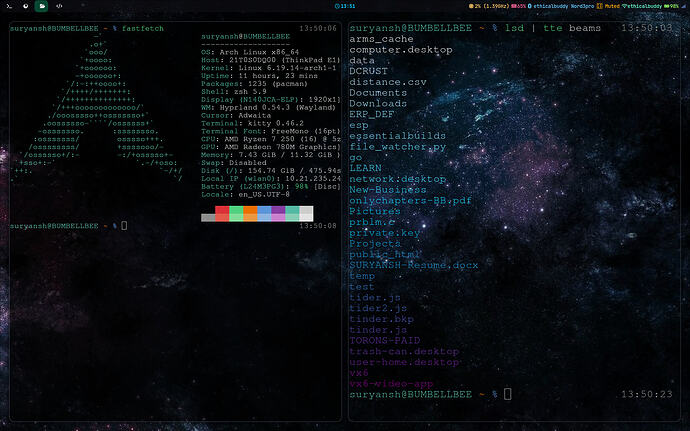
Task: Click 'onlychapters-BB.pdf' in the listing
Action: click(x=410, y=201)
